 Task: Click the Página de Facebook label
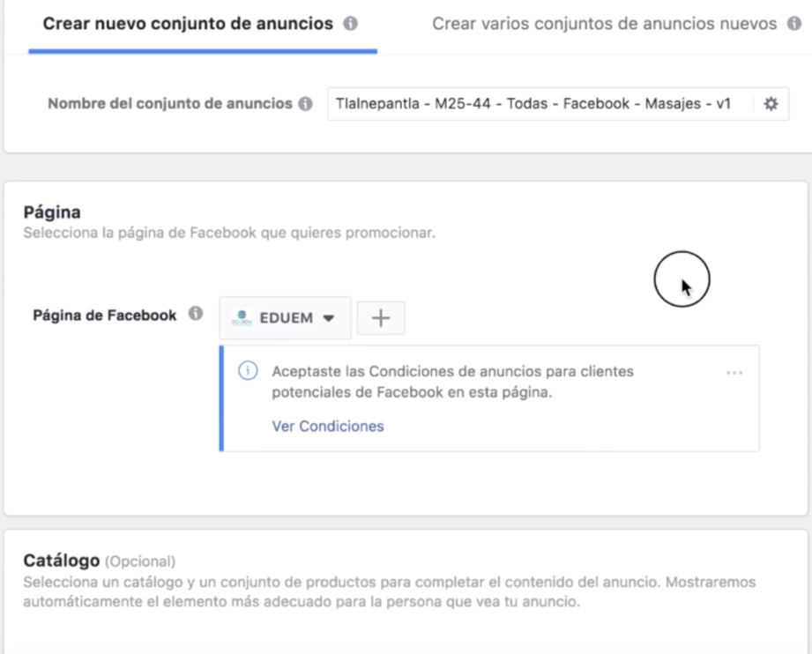(x=104, y=315)
